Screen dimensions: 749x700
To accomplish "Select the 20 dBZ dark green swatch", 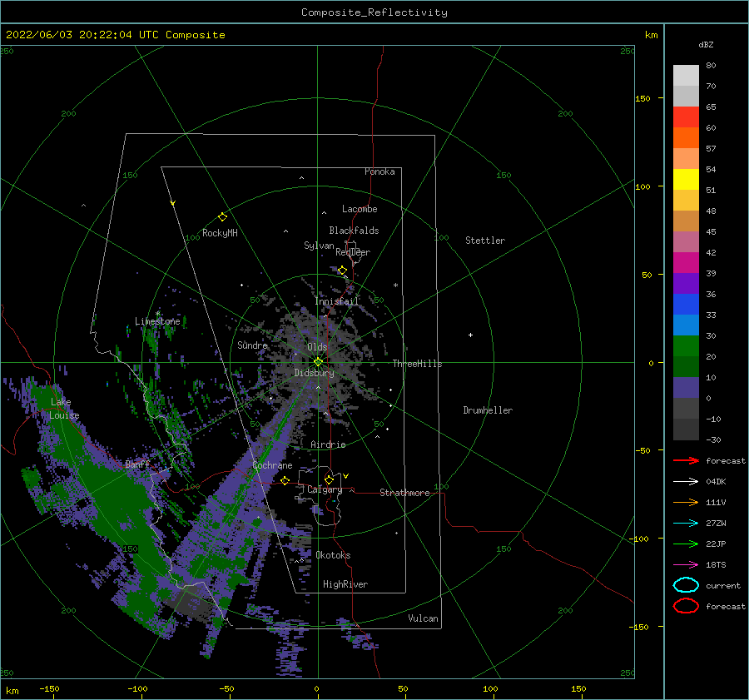I will click(x=686, y=366).
